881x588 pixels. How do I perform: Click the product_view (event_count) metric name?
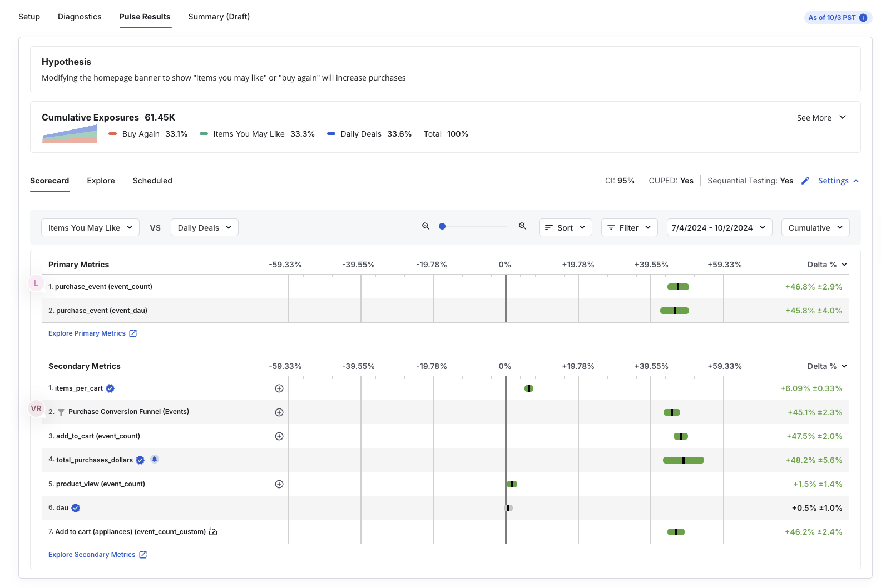click(x=101, y=484)
